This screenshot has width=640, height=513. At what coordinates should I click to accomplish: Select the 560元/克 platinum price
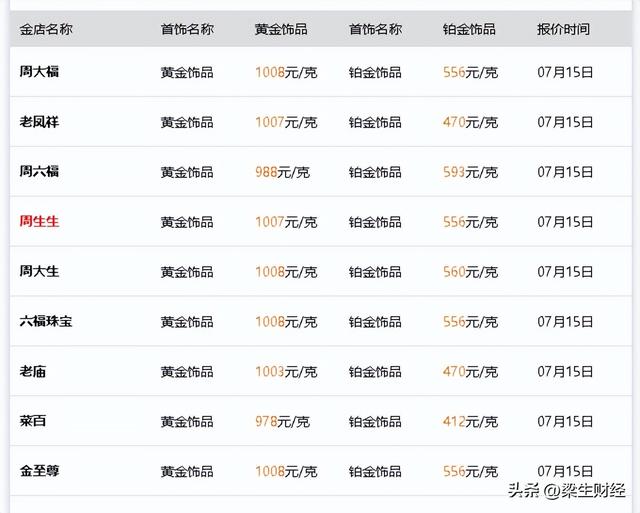[x=471, y=272]
